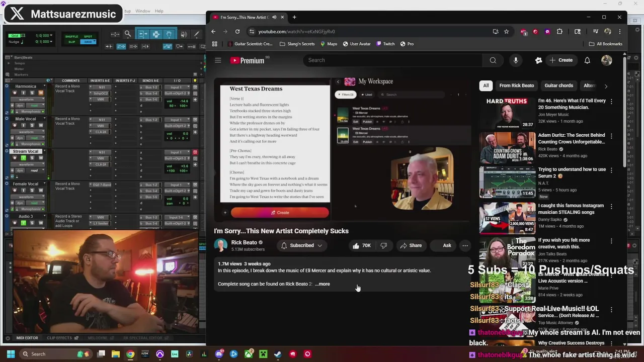Open the Pro Tools Help menu

tap(159, 11)
